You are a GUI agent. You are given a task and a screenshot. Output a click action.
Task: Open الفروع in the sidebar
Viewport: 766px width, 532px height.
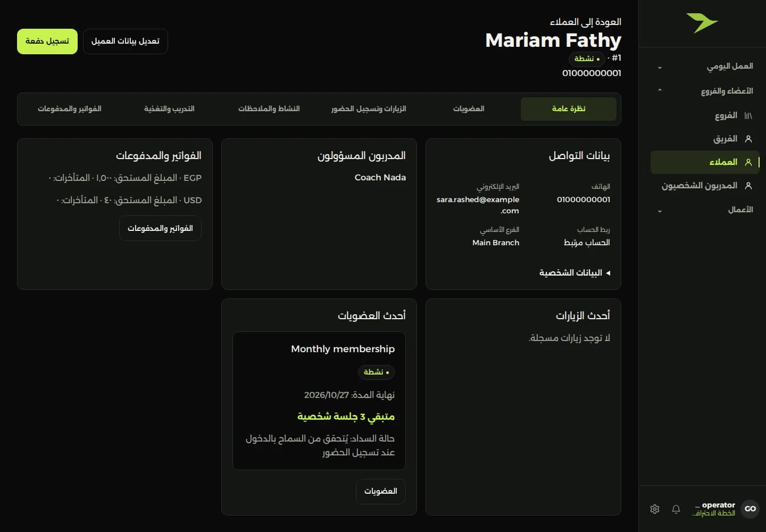click(x=705, y=115)
